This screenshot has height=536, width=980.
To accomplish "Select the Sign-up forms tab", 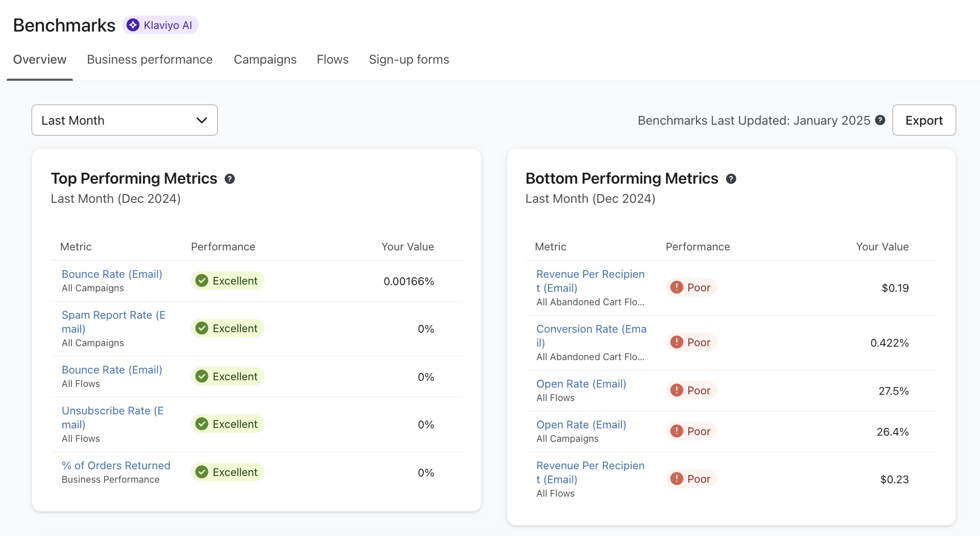I will point(409,59).
